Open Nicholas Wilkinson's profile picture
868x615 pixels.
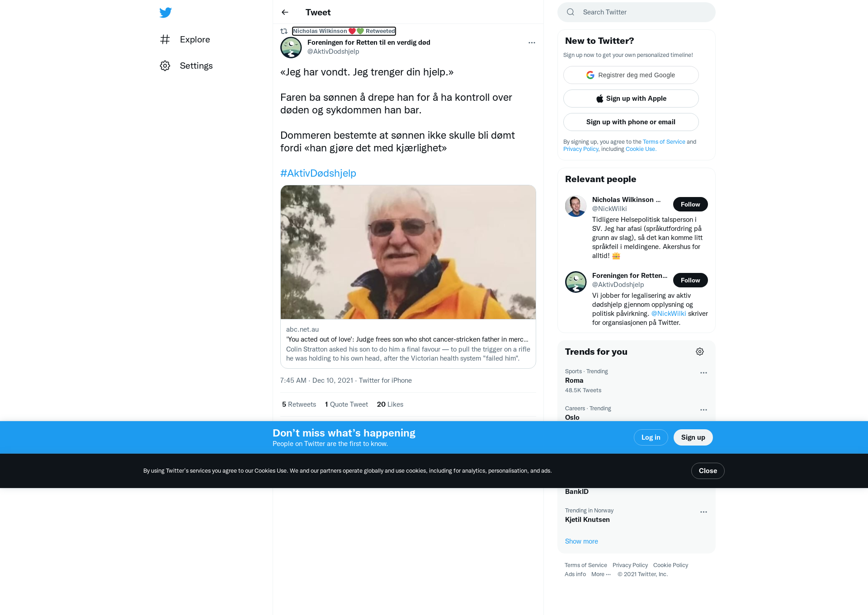576,206
